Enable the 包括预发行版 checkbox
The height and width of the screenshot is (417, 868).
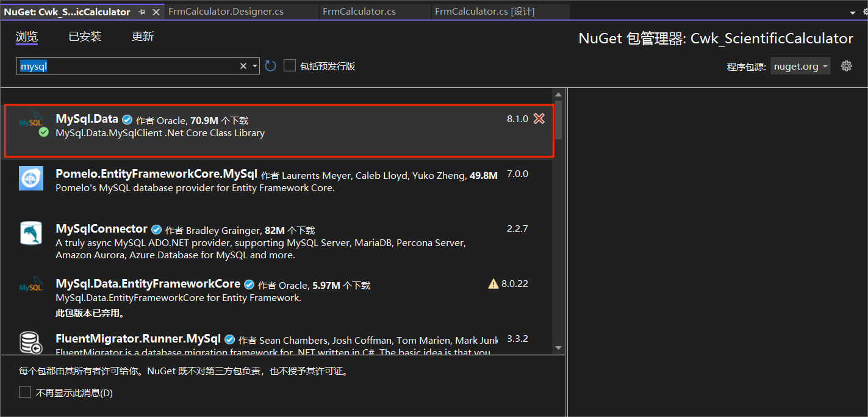tap(290, 65)
